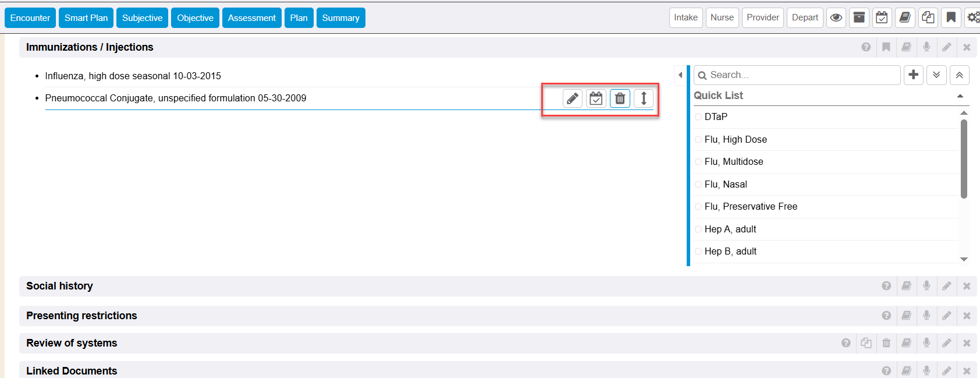This screenshot has width=980, height=378.
Task: Open the Smart Plan tab
Action: (86, 18)
